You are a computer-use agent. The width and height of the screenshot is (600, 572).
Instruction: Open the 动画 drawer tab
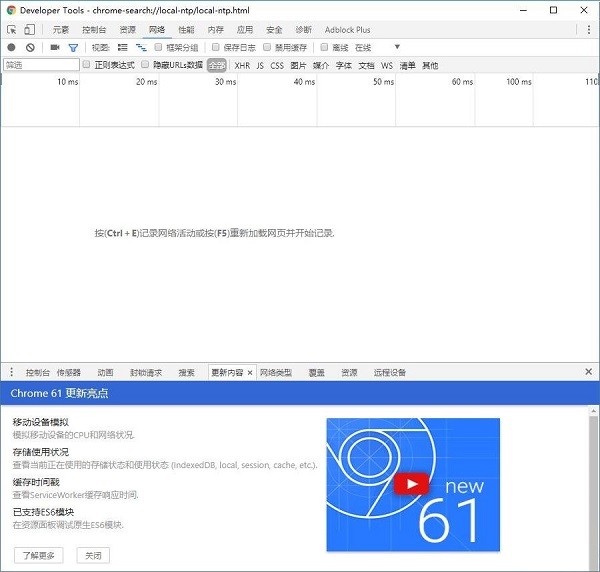pyautogui.click(x=105, y=373)
